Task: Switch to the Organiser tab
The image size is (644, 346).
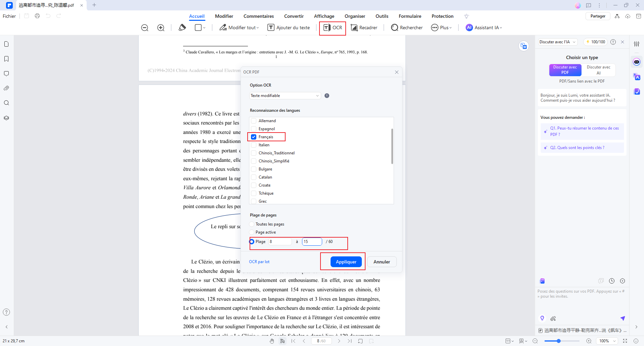Action: 355,16
